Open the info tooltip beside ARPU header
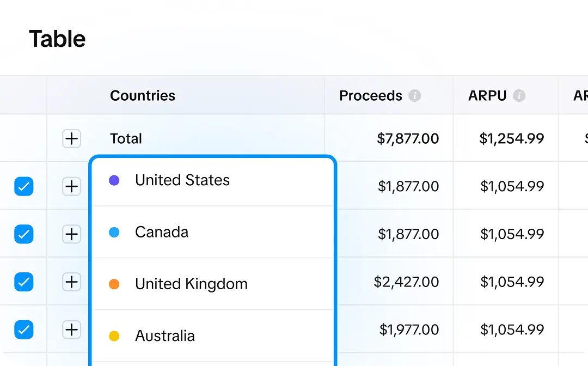Image resolution: width=588 pixels, height=366 pixels. point(520,95)
